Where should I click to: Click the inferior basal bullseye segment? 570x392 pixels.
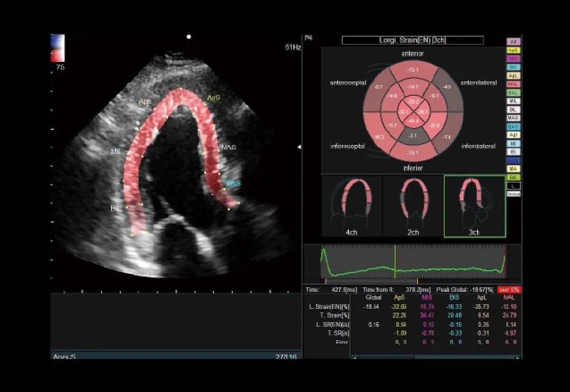pos(413,153)
